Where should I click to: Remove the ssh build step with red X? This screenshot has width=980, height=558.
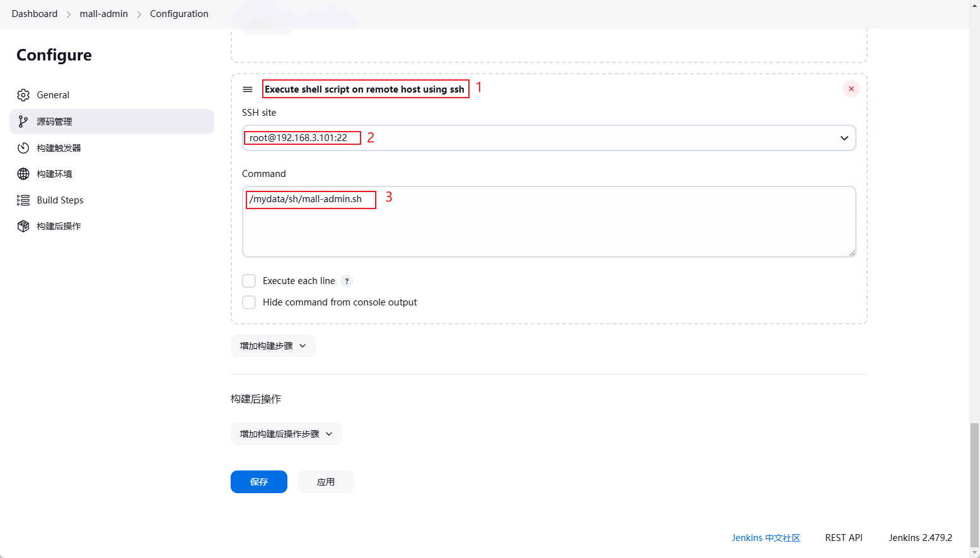pyautogui.click(x=851, y=89)
